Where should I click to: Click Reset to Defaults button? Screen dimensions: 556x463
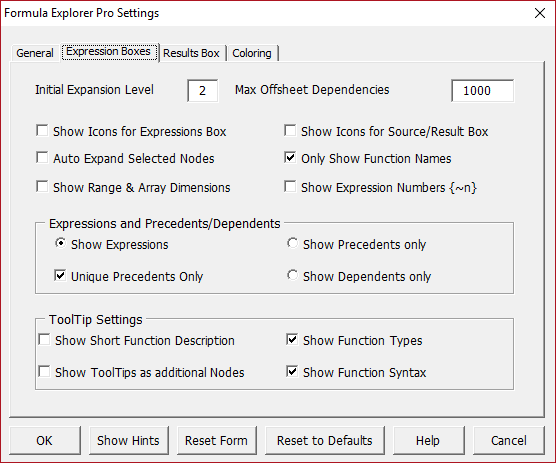pos(325,441)
